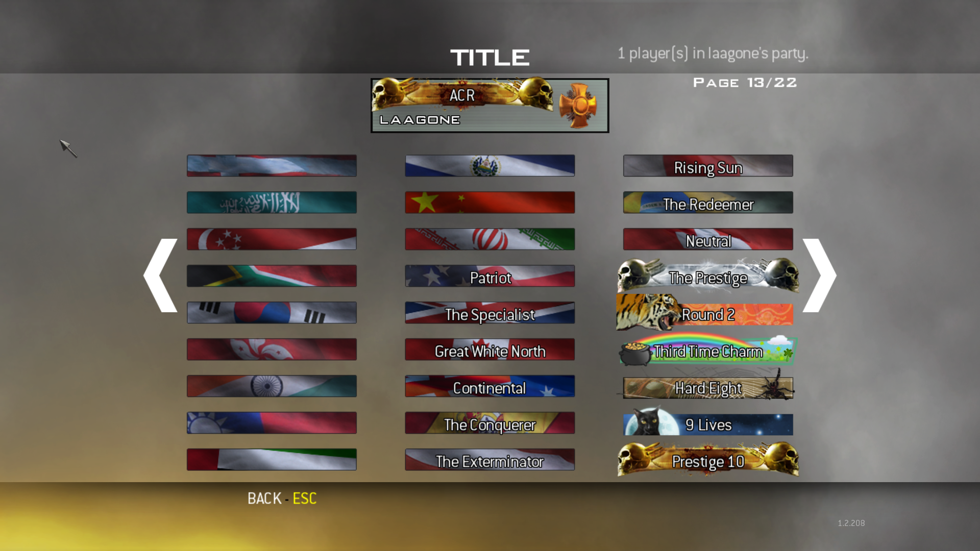The height and width of the screenshot is (551, 980).
Task: Click the LAAGONE player name display
Action: coord(418,120)
